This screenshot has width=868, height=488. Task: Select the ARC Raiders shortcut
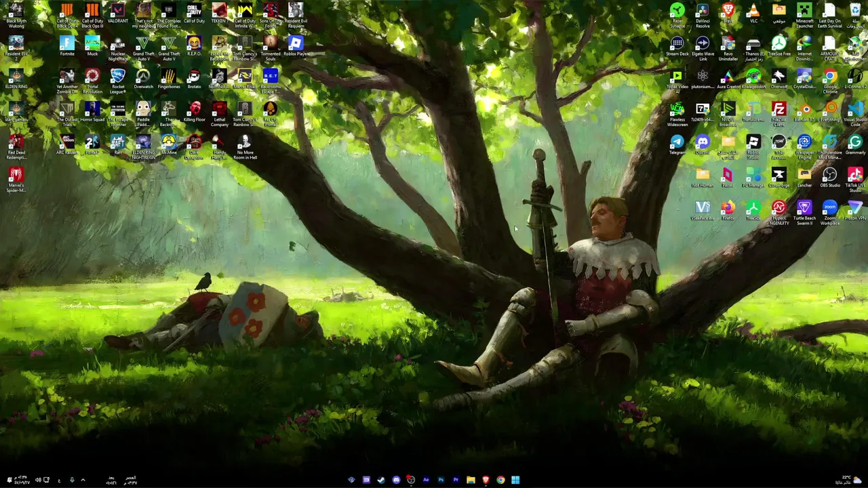pos(67,145)
